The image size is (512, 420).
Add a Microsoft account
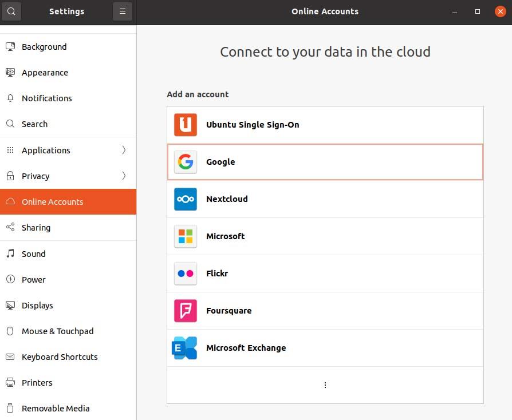325,236
